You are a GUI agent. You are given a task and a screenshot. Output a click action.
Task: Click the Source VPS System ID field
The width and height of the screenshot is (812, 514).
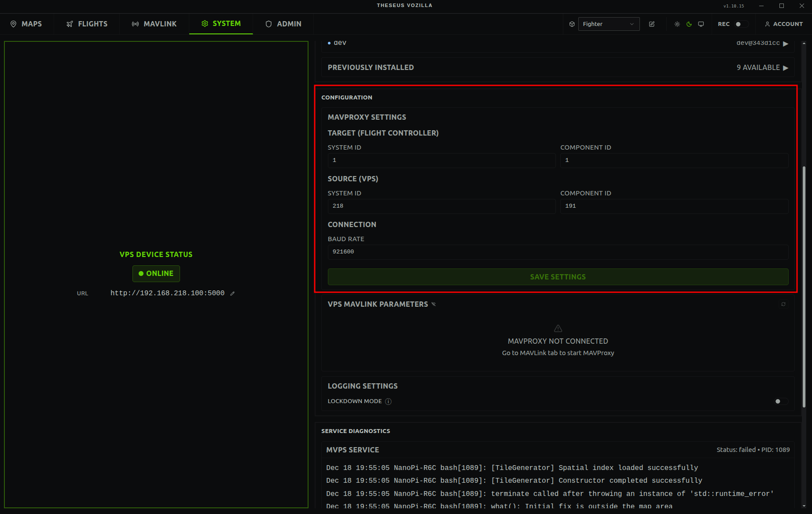pos(441,206)
